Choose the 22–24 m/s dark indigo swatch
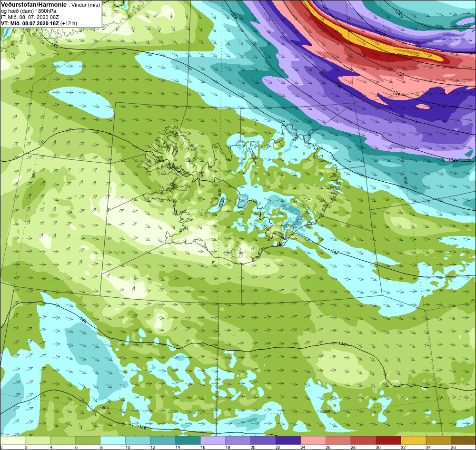Screen dimensions: 476x450 (288, 440)
